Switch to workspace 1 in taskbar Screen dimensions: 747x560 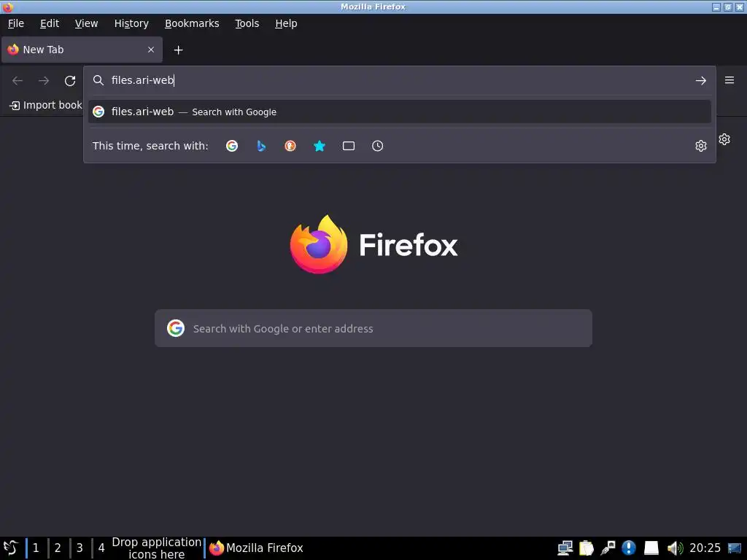[36, 548]
